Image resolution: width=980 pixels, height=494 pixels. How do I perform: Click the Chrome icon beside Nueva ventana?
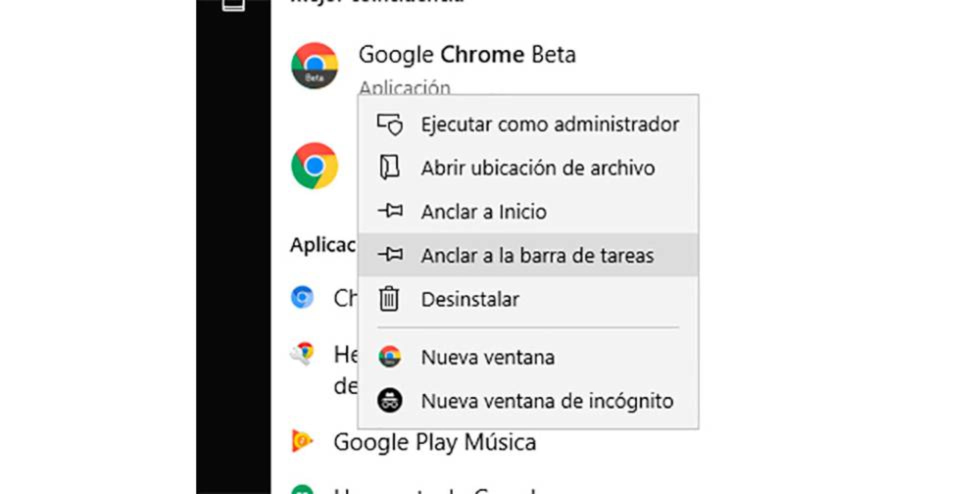click(x=389, y=357)
